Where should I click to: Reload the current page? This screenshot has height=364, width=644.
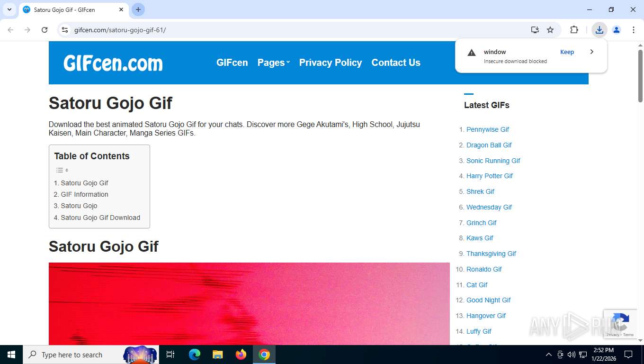point(45,30)
